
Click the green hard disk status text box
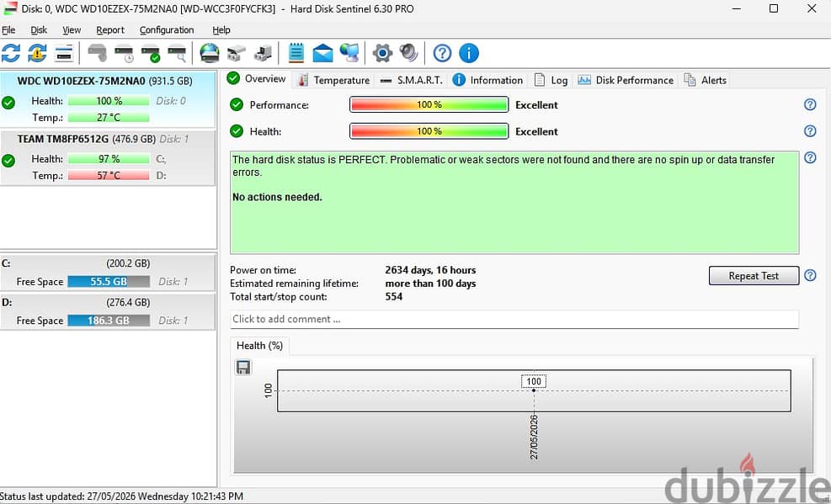(x=514, y=202)
